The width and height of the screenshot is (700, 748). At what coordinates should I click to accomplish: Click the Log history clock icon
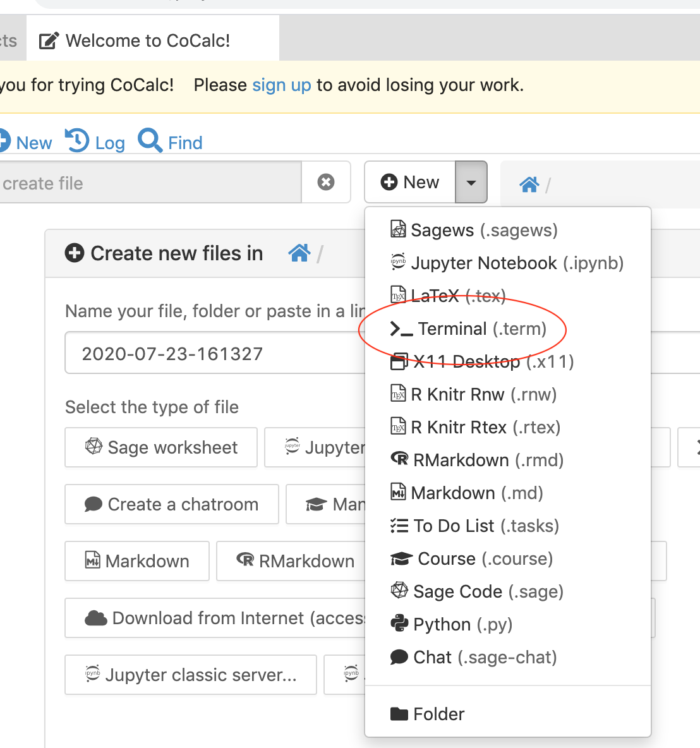point(77,140)
